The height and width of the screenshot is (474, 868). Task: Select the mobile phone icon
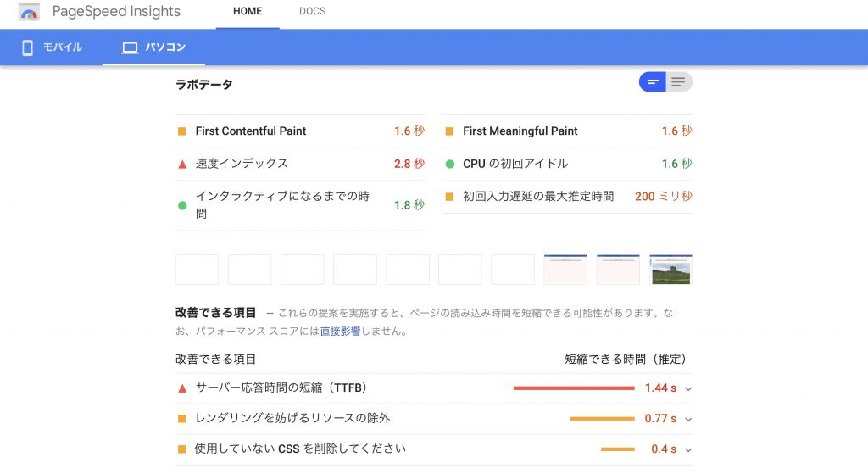tap(27, 47)
